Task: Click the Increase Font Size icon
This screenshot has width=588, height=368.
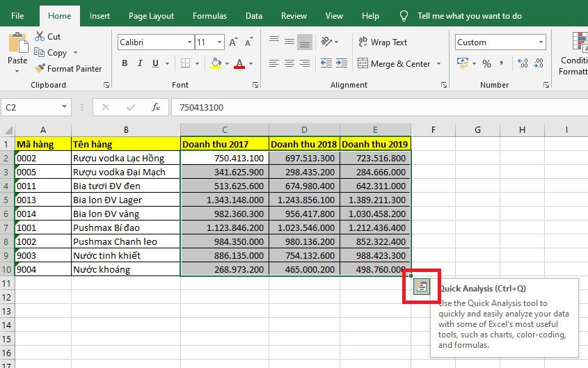Action: [x=234, y=42]
